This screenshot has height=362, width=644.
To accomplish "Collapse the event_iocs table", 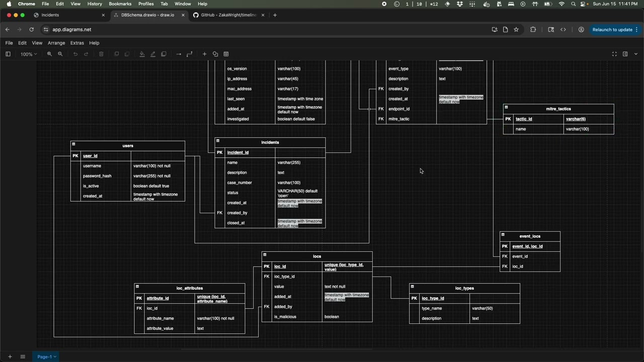I will click(503, 234).
